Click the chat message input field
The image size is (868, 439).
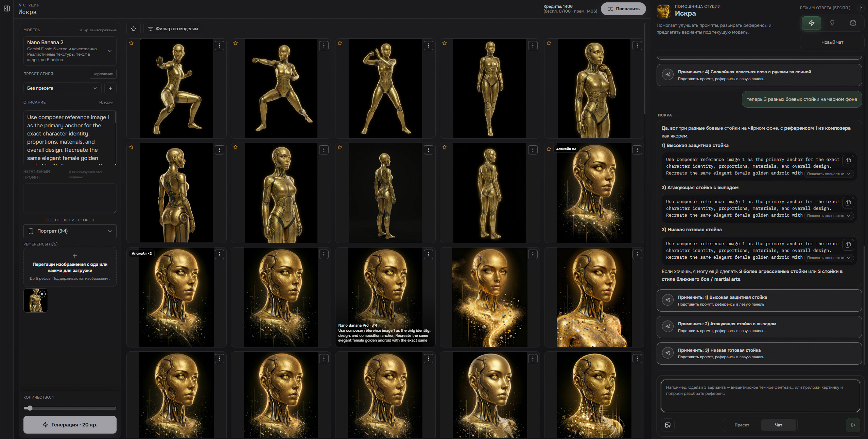[x=760, y=396]
